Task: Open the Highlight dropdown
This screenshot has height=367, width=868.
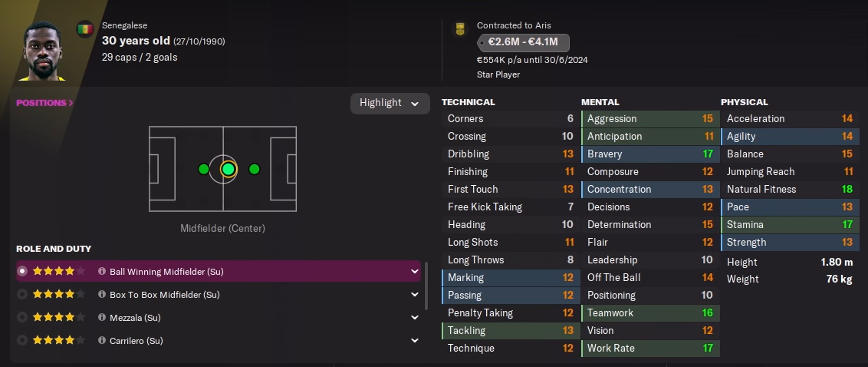Action: [x=390, y=104]
